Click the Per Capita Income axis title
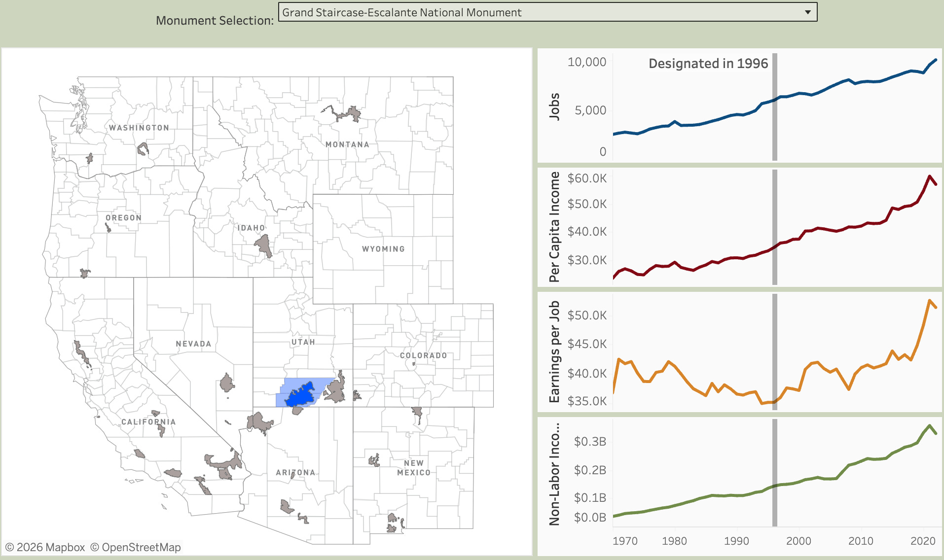The height and width of the screenshot is (560, 944). 554,227
